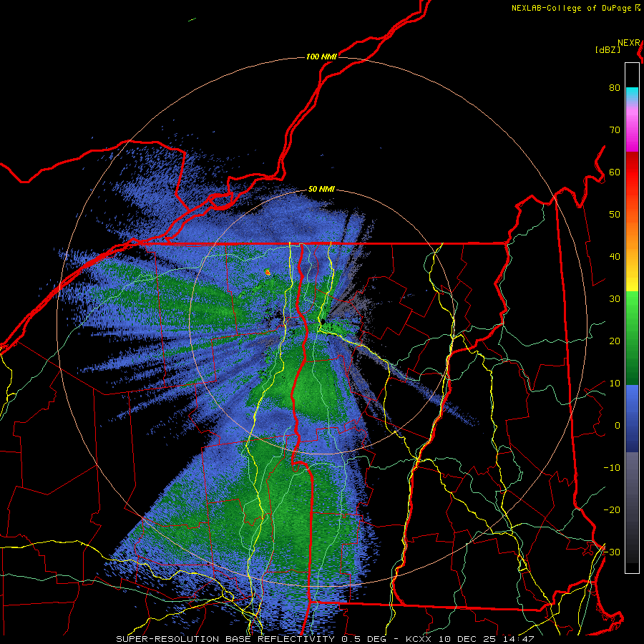This screenshot has height=644, width=644.
Task: Click the 50 value on the dBZ scale
Action: (615, 215)
